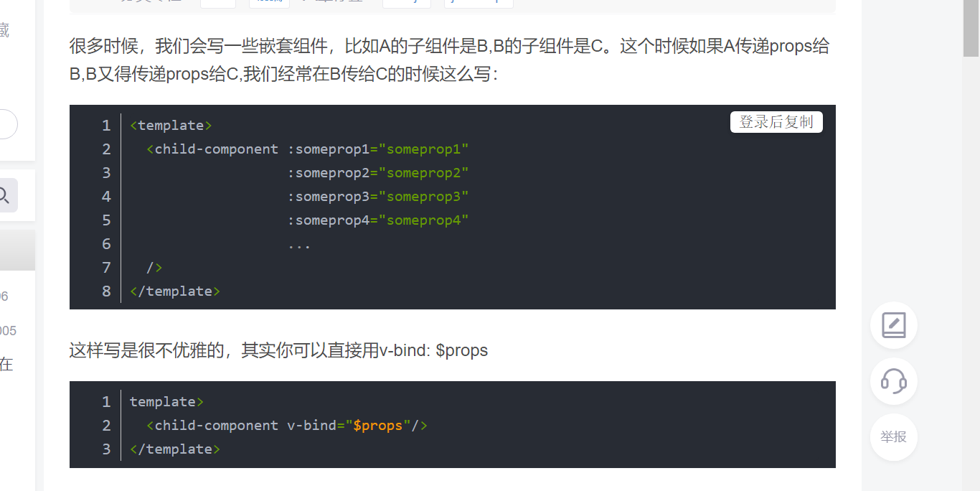Click the $props token in the second code block
This screenshot has width=980, height=491.
380,425
